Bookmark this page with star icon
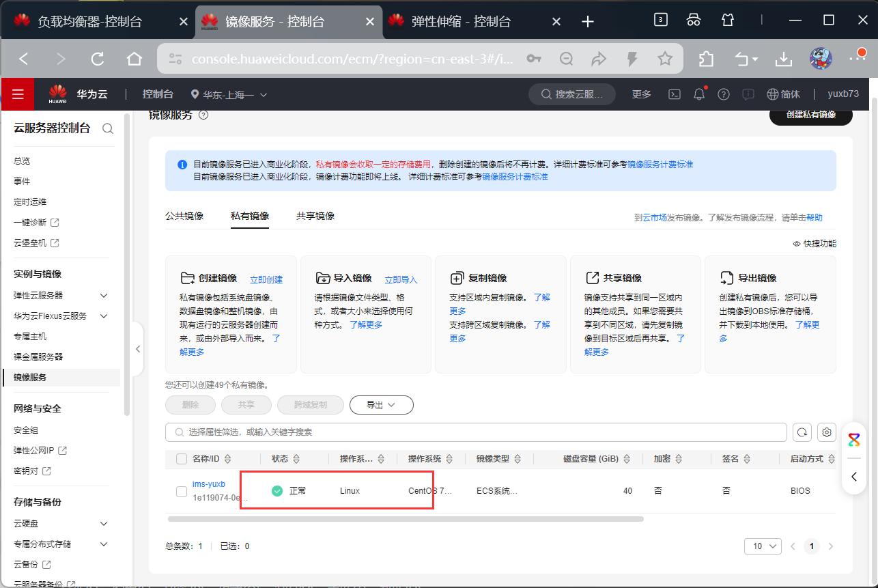 pos(665,59)
